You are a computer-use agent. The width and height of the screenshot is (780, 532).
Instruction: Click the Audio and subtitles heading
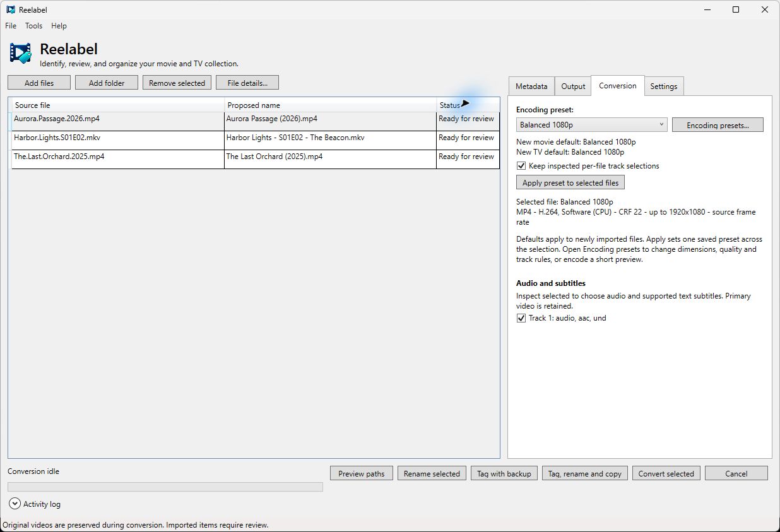551,283
